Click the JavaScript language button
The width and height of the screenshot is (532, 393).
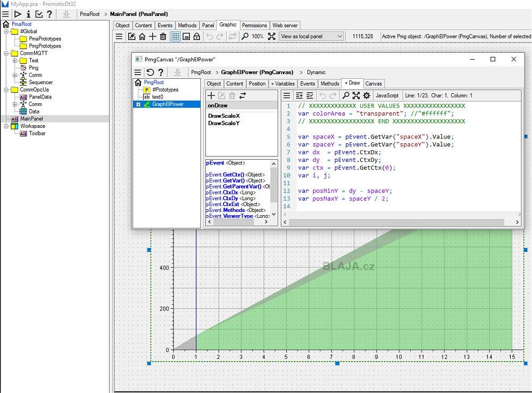387,96
